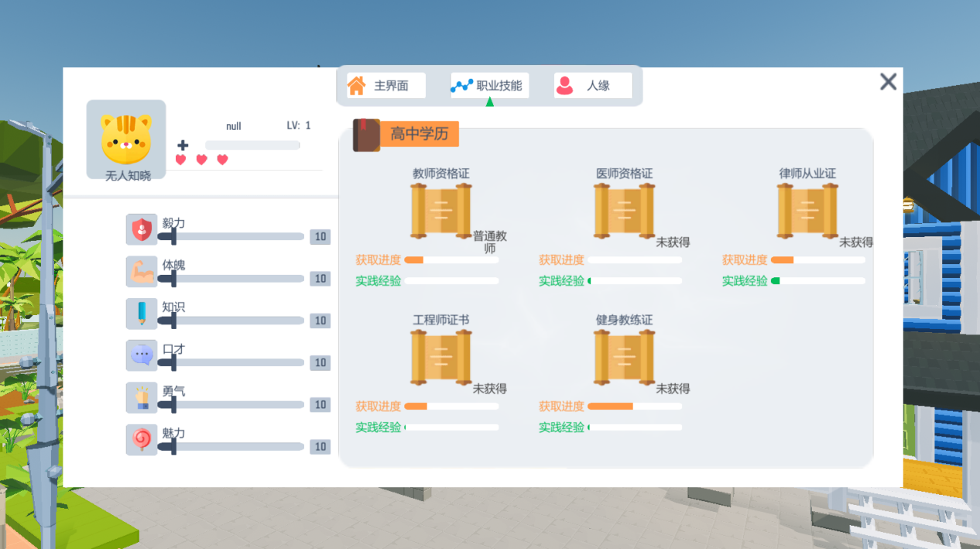This screenshot has width=980, height=549.
Task: Click the 高中学历 education label
Action: pos(420,134)
